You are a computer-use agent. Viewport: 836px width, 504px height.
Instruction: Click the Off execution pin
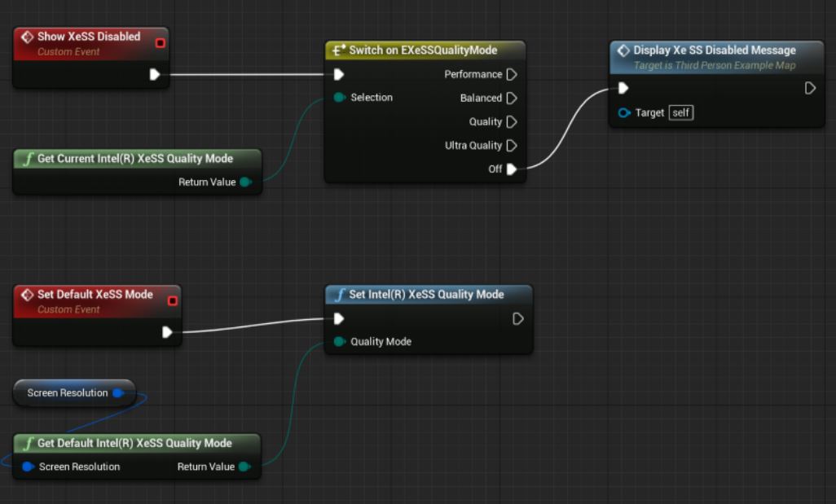(x=512, y=169)
